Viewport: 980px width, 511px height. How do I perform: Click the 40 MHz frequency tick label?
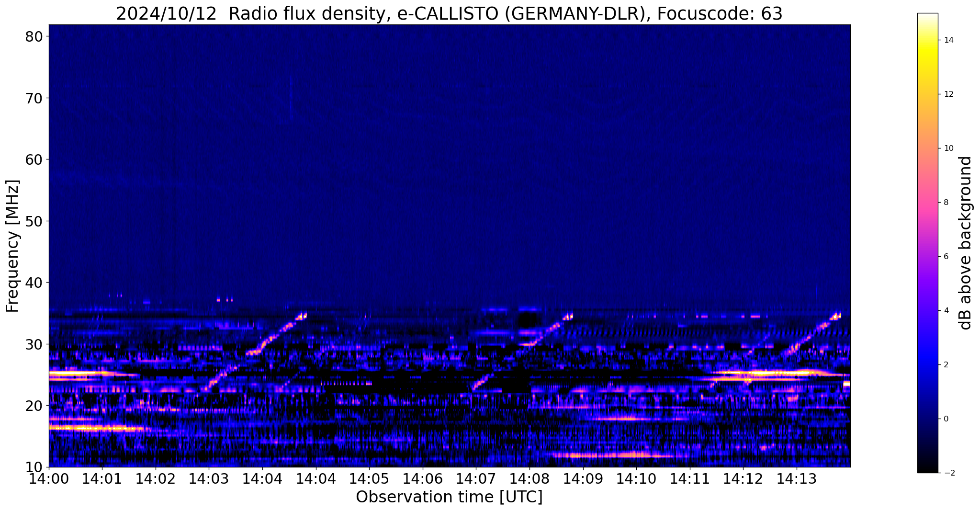[35, 283]
